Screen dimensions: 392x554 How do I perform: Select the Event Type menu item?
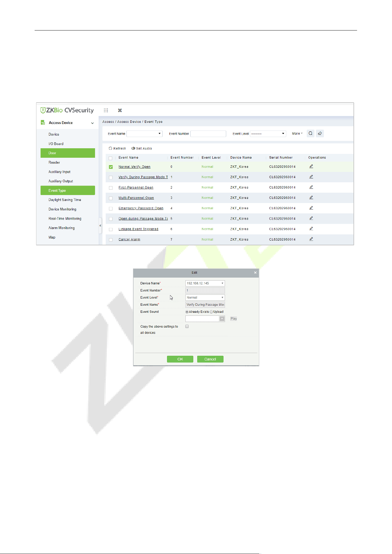pos(68,190)
